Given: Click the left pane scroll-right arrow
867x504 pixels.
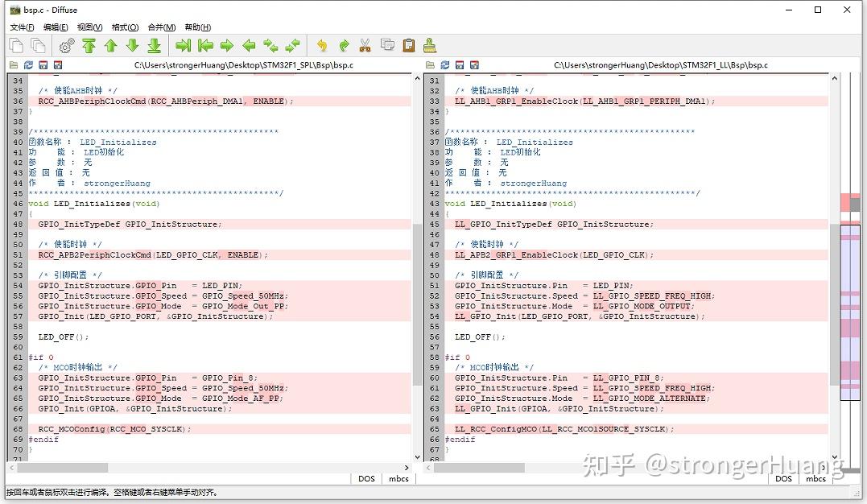Looking at the screenshot, I should click(407, 468).
